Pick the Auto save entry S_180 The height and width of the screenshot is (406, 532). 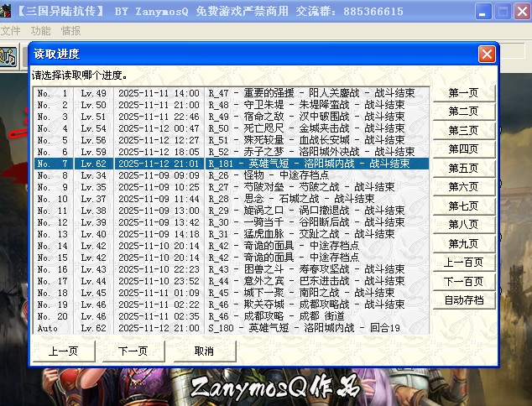click(x=232, y=328)
